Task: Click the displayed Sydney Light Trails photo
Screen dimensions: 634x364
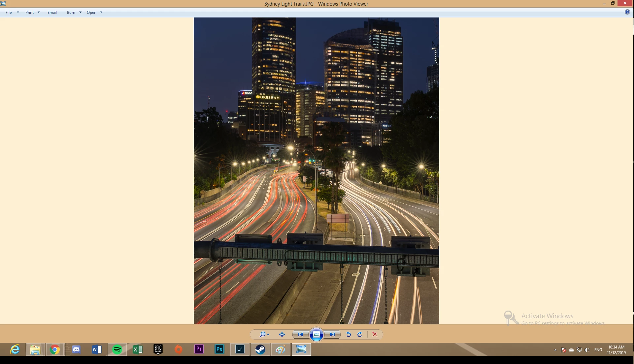Action: pos(316,170)
